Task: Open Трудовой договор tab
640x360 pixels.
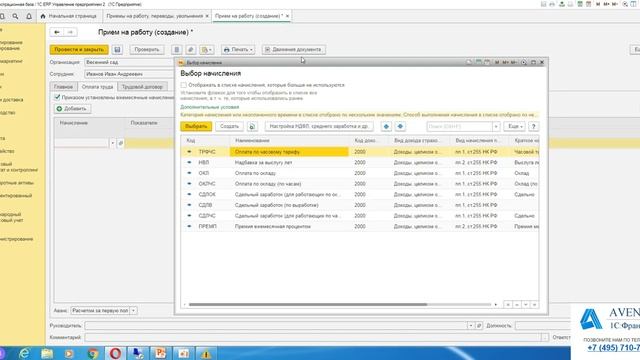Action: (x=142, y=87)
